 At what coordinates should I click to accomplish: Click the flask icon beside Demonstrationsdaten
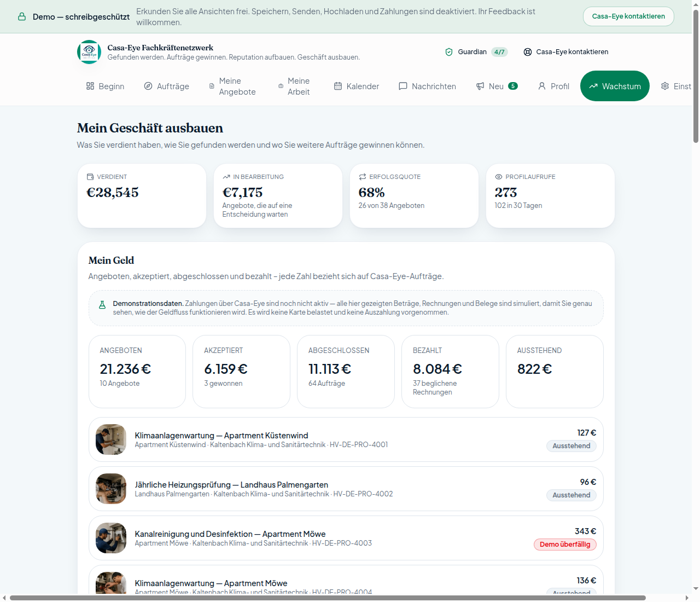102,305
